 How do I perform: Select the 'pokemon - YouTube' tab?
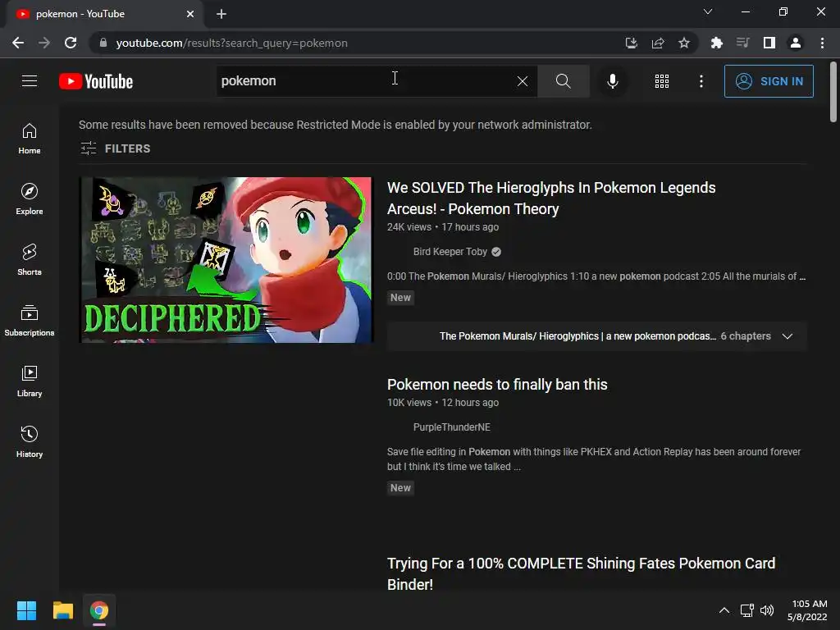point(104,14)
